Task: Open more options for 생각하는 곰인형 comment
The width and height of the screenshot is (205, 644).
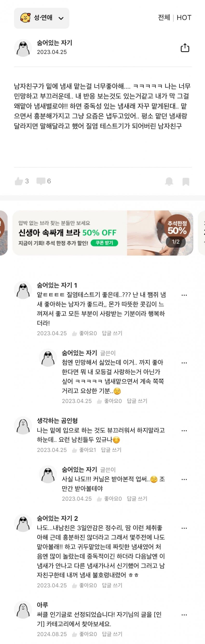Action: tap(184, 430)
